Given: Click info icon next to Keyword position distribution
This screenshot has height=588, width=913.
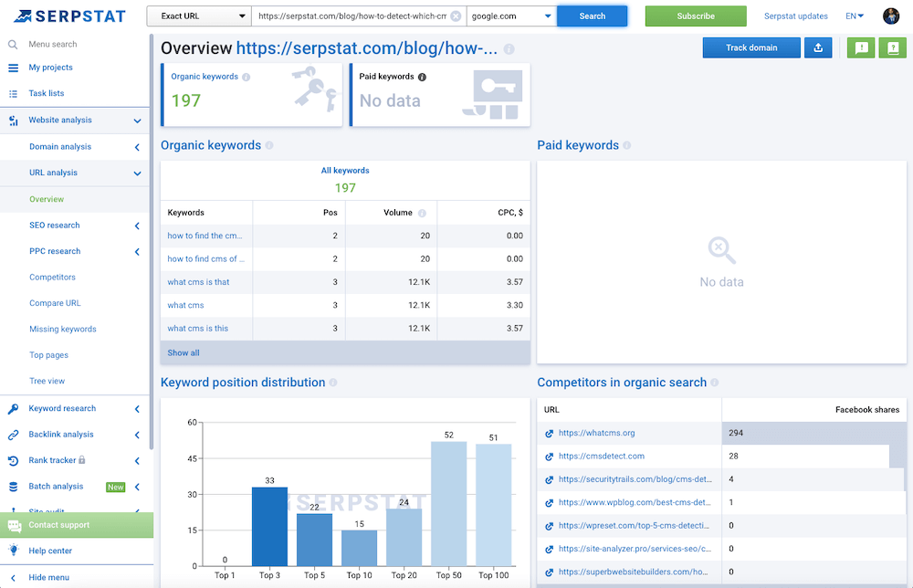Looking at the screenshot, I should tap(333, 383).
